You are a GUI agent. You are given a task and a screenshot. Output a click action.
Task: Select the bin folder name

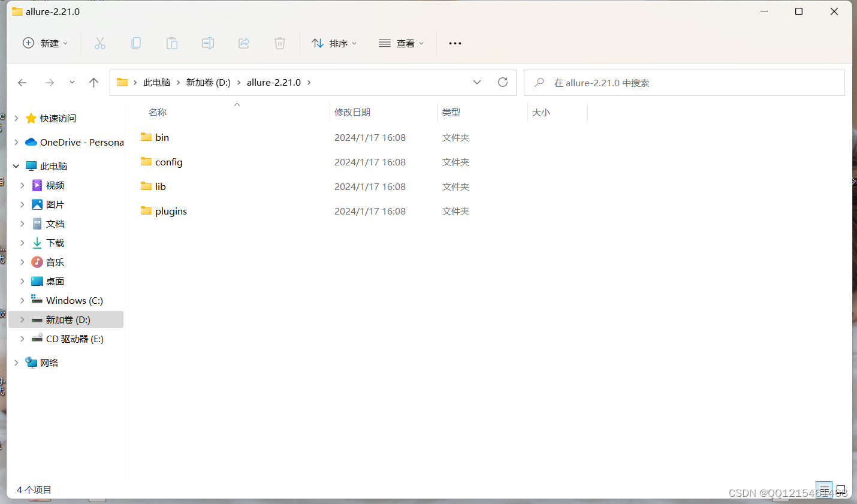coord(162,137)
